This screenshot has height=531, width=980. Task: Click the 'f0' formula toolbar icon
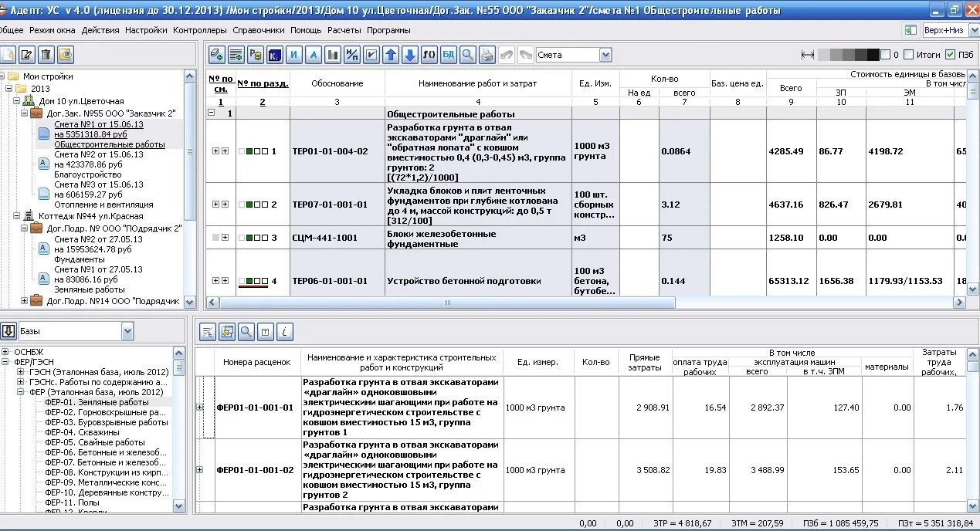pyautogui.click(x=429, y=55)
